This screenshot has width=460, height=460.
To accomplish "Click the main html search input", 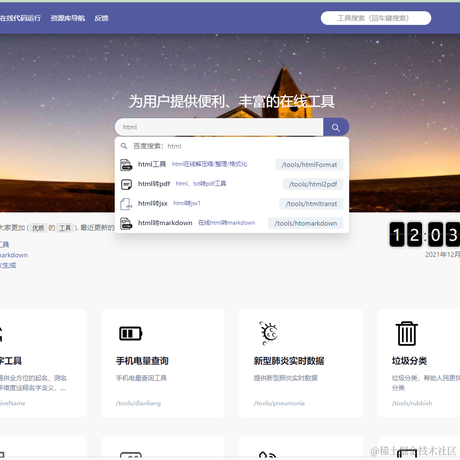I will 219,127.
